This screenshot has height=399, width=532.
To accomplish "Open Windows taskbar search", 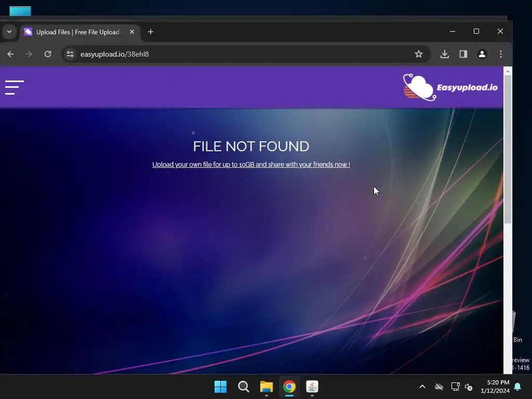I will [x=244, y=387].
